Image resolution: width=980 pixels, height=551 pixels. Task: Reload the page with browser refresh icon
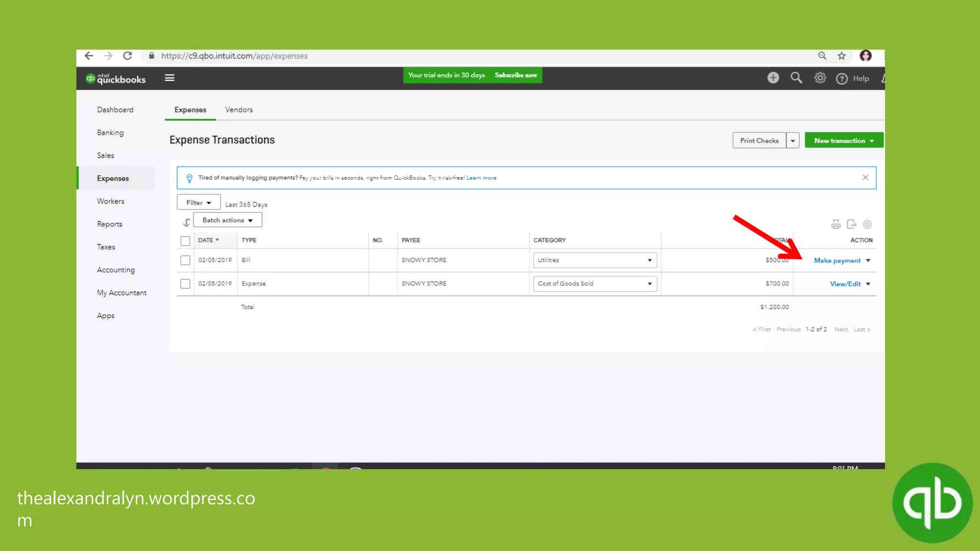click(x=127, y=56)
